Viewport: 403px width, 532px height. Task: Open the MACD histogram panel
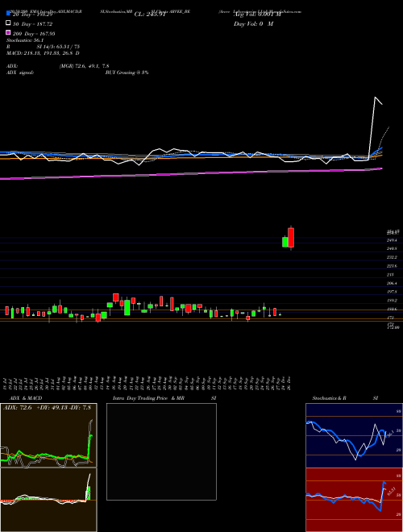tap(48, 500)
